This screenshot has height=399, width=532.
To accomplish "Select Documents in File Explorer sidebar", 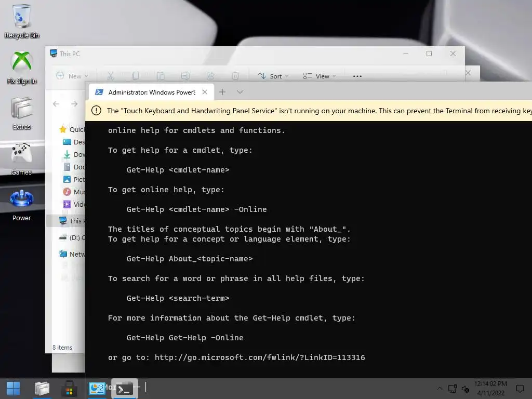I will (x=74, y=167).
